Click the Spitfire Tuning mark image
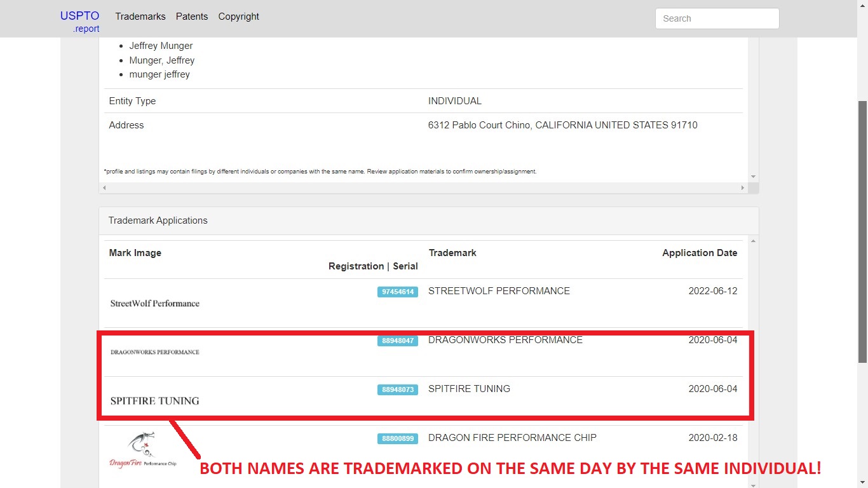This screenshot has height=488, width=868. (155, 401)
